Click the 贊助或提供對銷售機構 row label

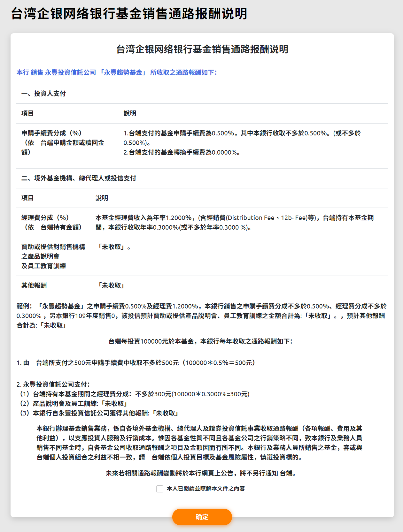(53, 247)
